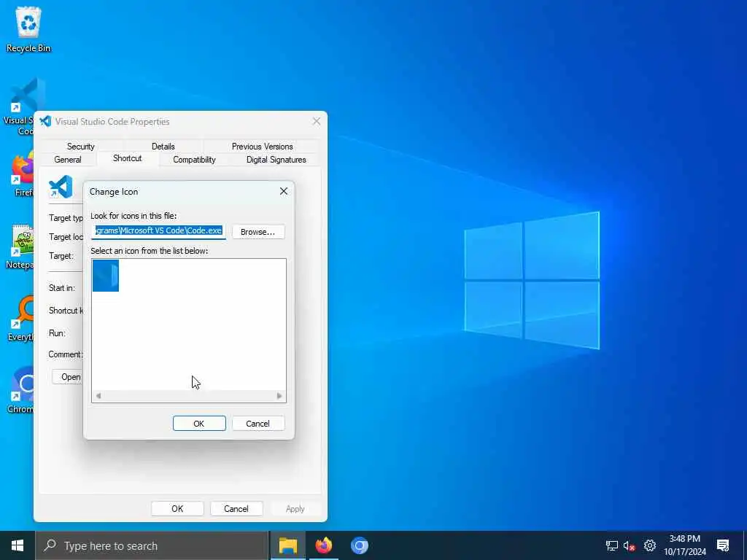Screen dimensions: 747x560
Task: Click Cancel in VS Code Properties window
Action: [x=236, y=508]
